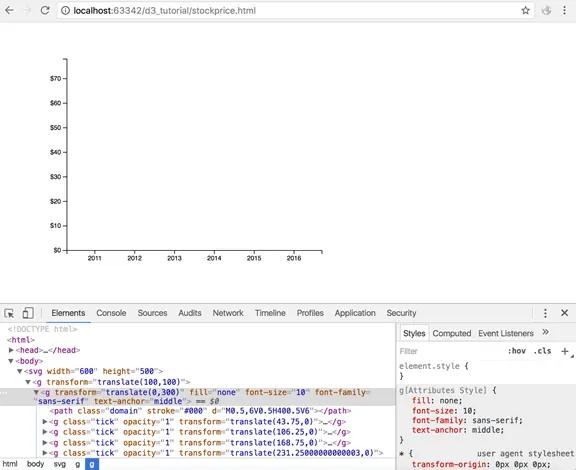Image resolution: width=576 pixels, height=470 pixels.
Task: Toggle the device toolbar icon
Action: pyautogui.click(x=28, y=313)
